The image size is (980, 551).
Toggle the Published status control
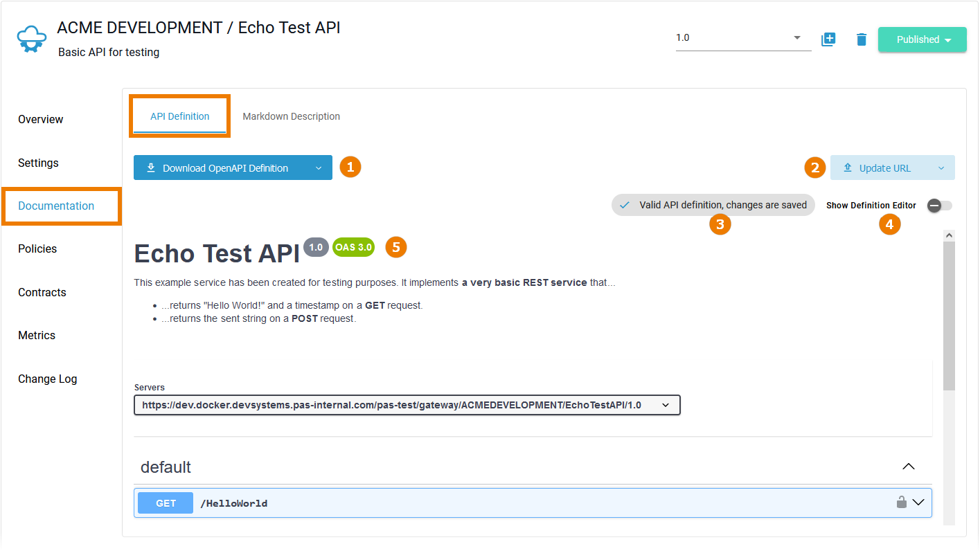[x=922, y=39]
